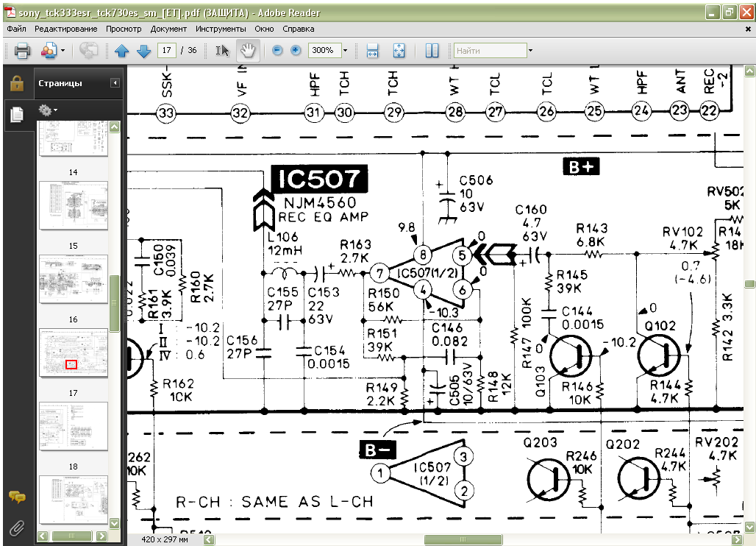Activate the Select text cursor tool
This screenshot has width=756, height=546.
coord(222,51)
